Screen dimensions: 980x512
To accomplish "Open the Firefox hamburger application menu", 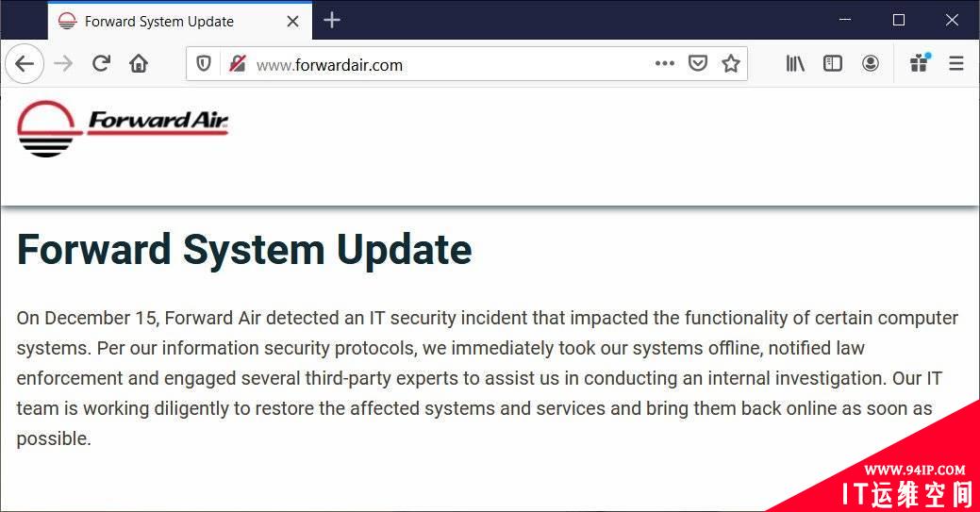I will point(956,64).
